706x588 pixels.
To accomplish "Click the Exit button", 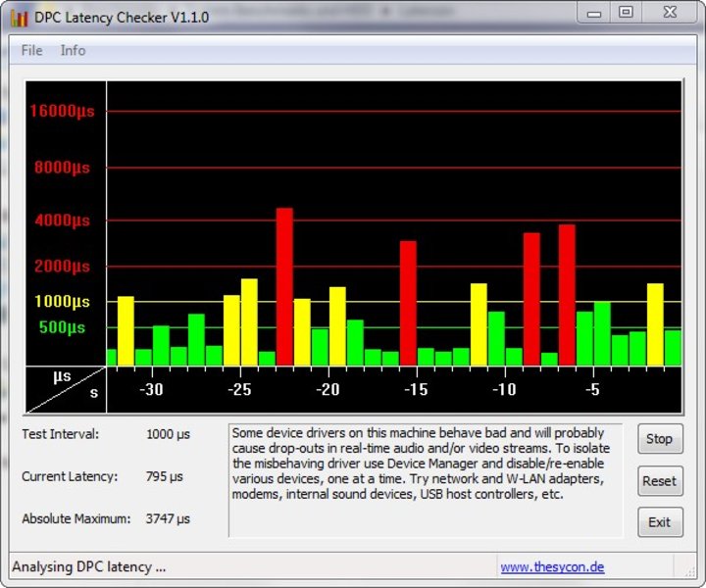I will 660,522.
